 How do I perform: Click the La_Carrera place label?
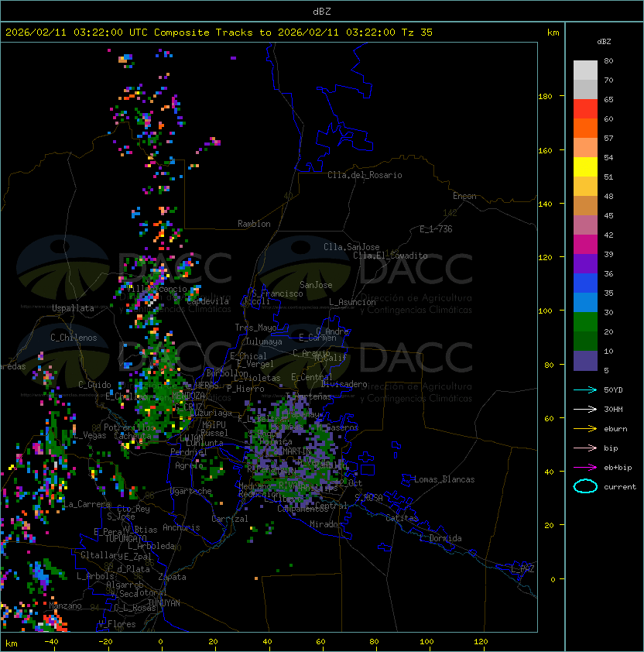point(87,504)
